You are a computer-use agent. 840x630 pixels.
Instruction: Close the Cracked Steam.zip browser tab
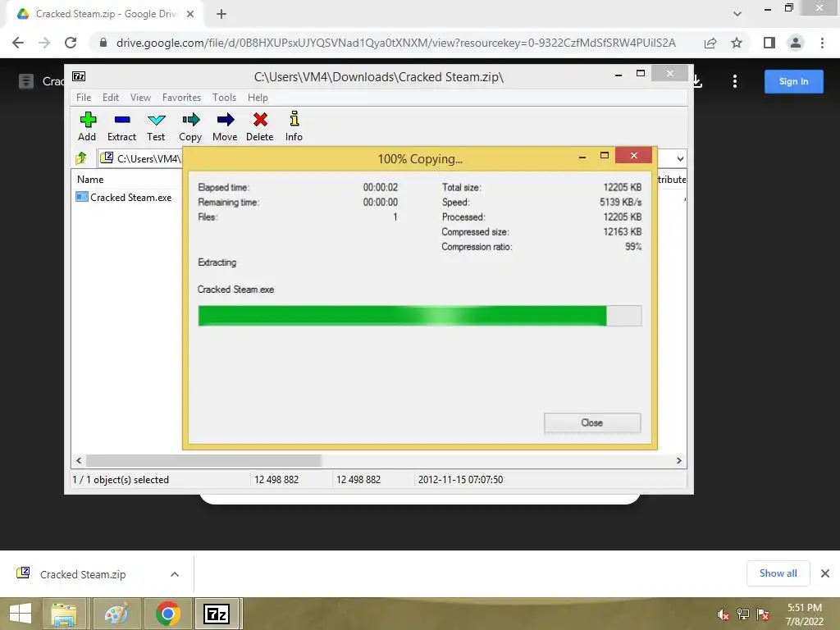190,14
